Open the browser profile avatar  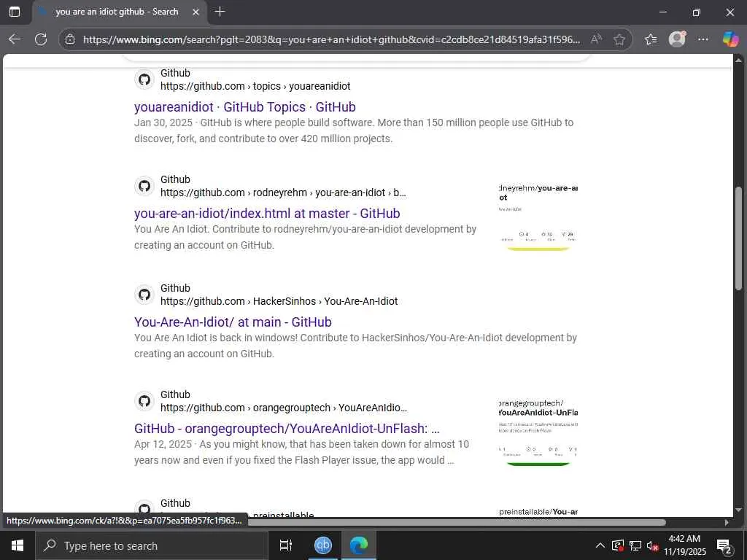(x=677, y=39)
